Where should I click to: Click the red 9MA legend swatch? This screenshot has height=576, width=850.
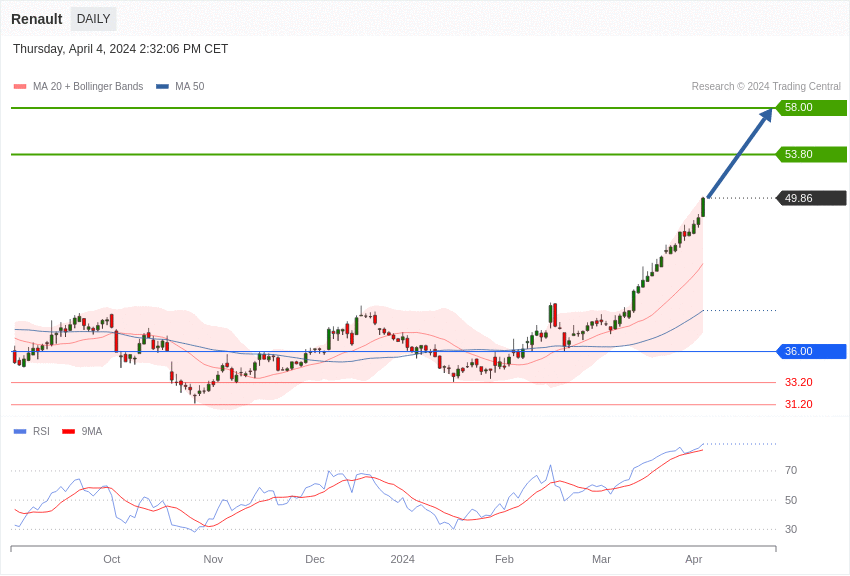(68, 432)
